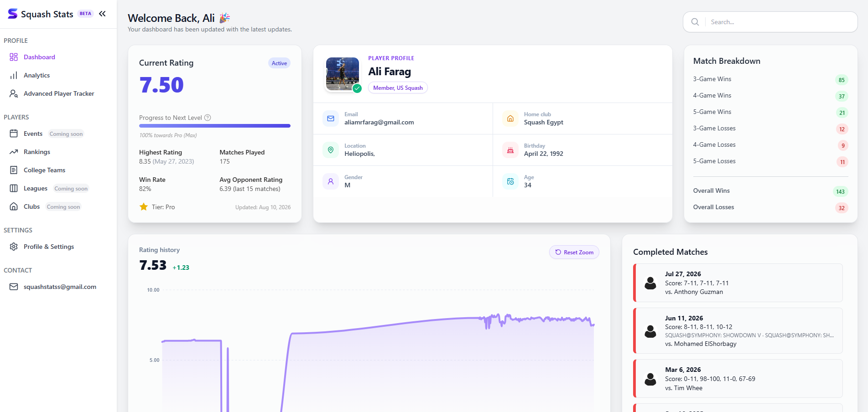This screenshot has width=868, height=412.
Task: Click the Rankings trend arrow icon
Action: point(14,152)
